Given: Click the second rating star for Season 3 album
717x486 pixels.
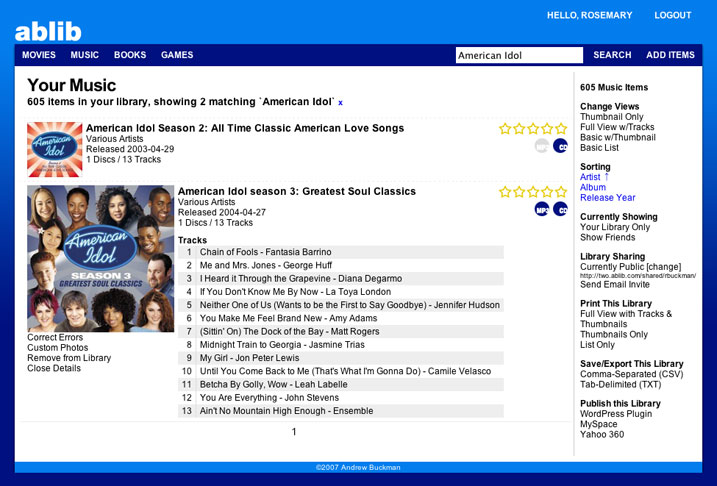Looking at the screenshot, I should [x=519, y=192].
